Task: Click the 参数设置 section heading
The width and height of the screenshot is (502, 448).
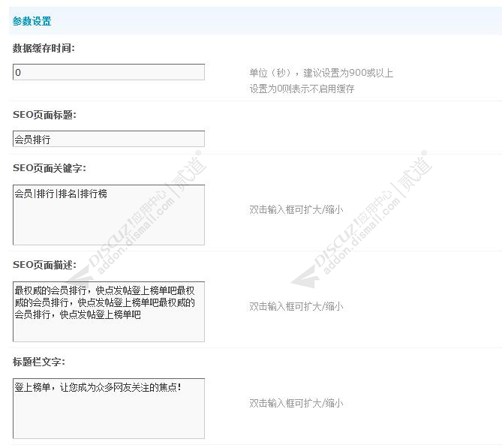Action: click(x=32, y=21)
